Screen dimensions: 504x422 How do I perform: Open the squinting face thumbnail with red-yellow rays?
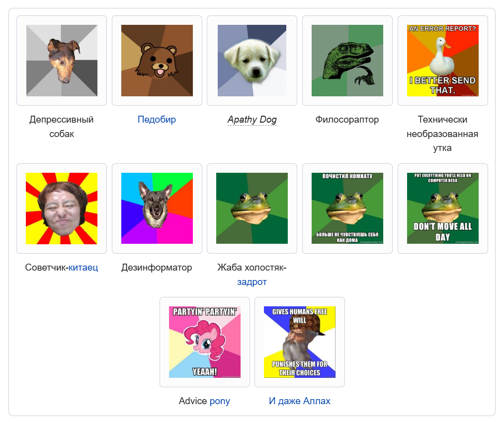(62, 209)
